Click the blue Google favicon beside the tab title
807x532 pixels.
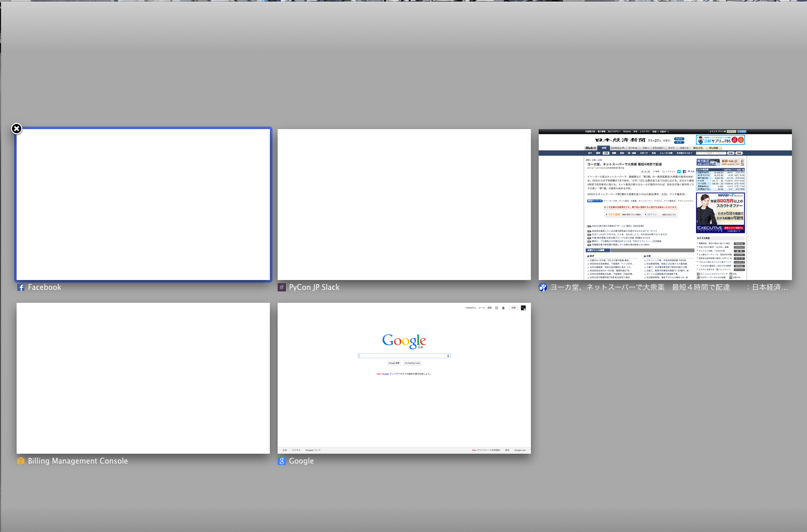(x=282, y=461)
